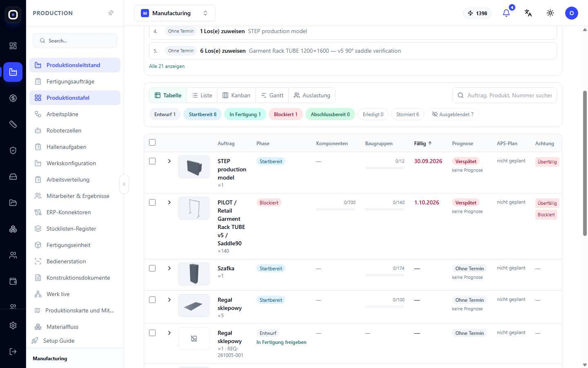588x368 pixels.
Task: Select the STEP production model row checkbox
Action: click(152, 161)
